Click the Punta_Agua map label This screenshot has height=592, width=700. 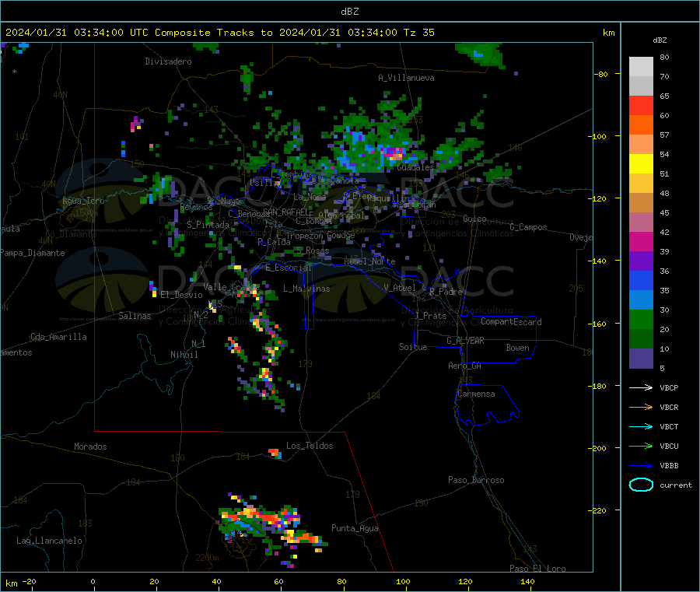pyautogui.click(x=355, y=528)
